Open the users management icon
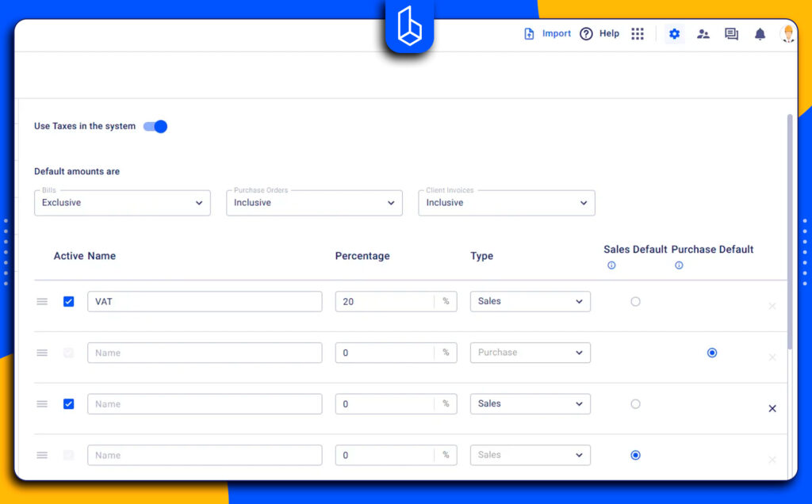 point(703,34)
